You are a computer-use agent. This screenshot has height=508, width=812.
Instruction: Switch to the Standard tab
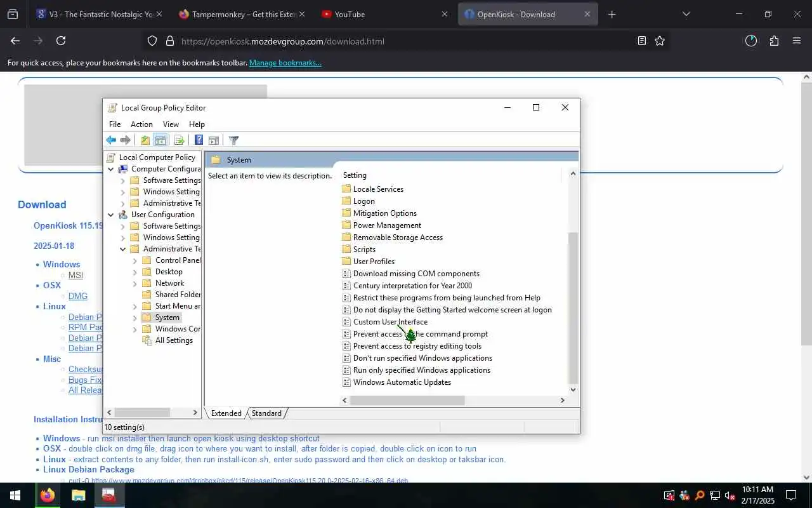pos(266,413)
